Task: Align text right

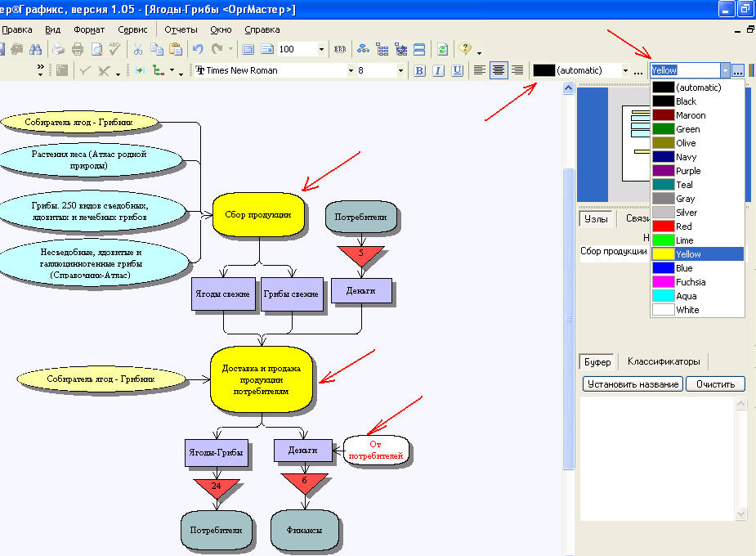Action: coord(517,70)
